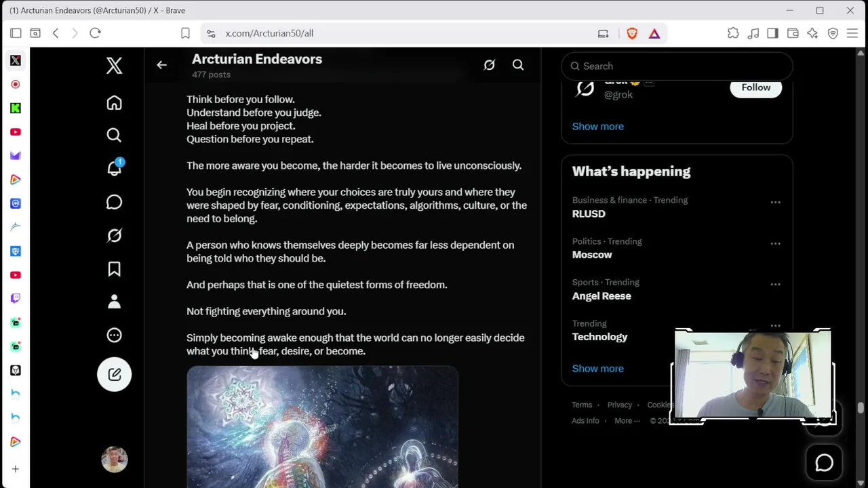Click the compose Post button
Image resolution: width=868 pixels, height=488 pixels.
pyautogui.click(x=114, y=374)
